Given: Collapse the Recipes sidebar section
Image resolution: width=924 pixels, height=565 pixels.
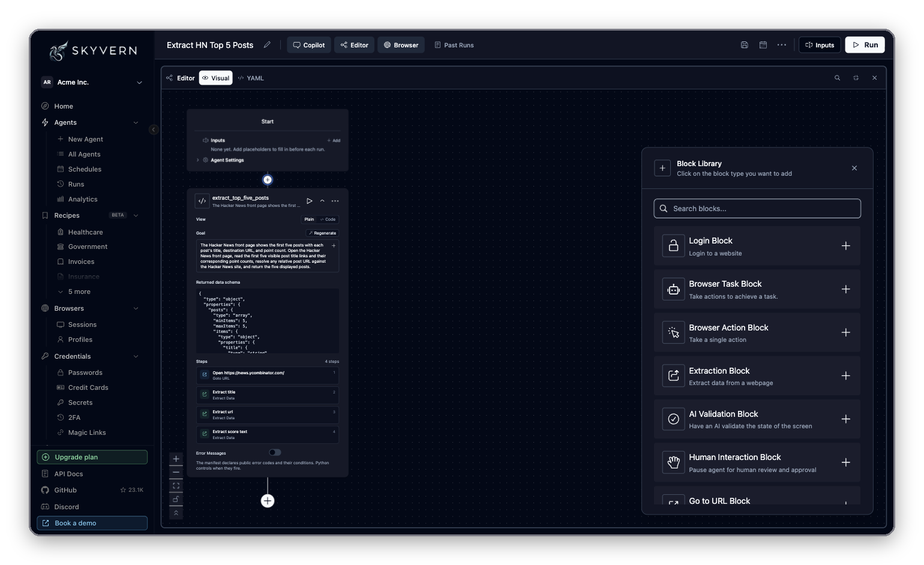Looking at the screenshot, I should tap(136, 215).
